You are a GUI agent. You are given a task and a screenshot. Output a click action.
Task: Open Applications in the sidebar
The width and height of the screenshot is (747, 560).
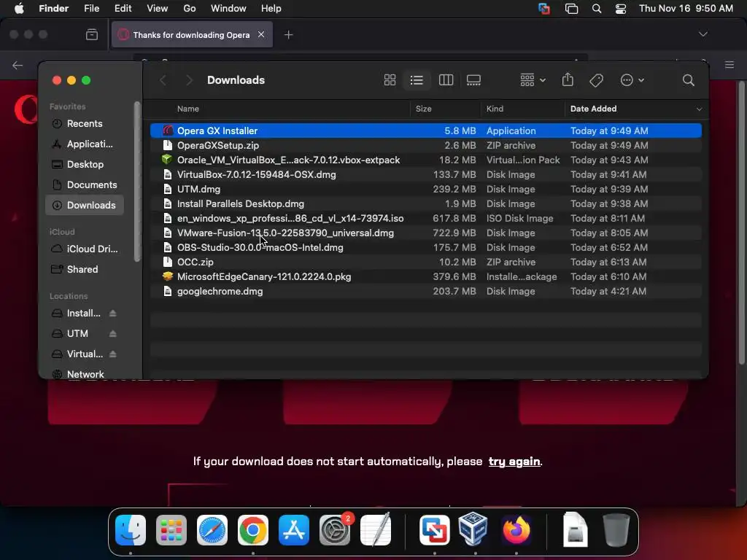tap(85, 144)
